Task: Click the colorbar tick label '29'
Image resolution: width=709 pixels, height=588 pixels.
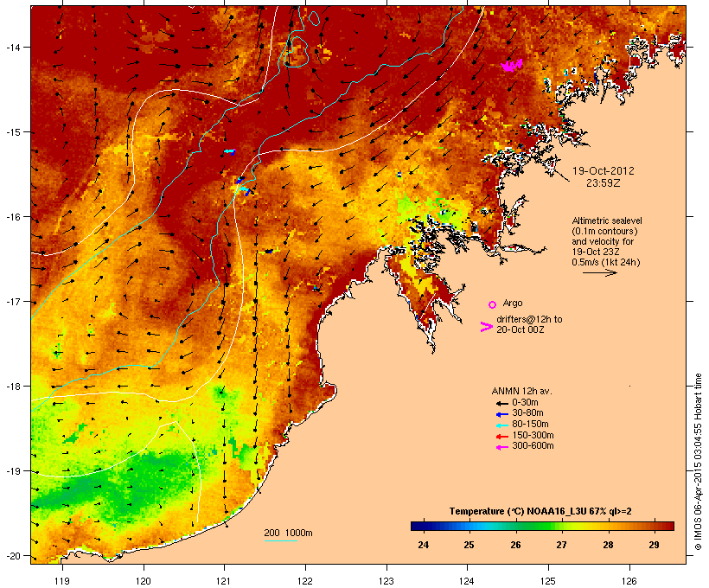Action: [x=654, y=545]
